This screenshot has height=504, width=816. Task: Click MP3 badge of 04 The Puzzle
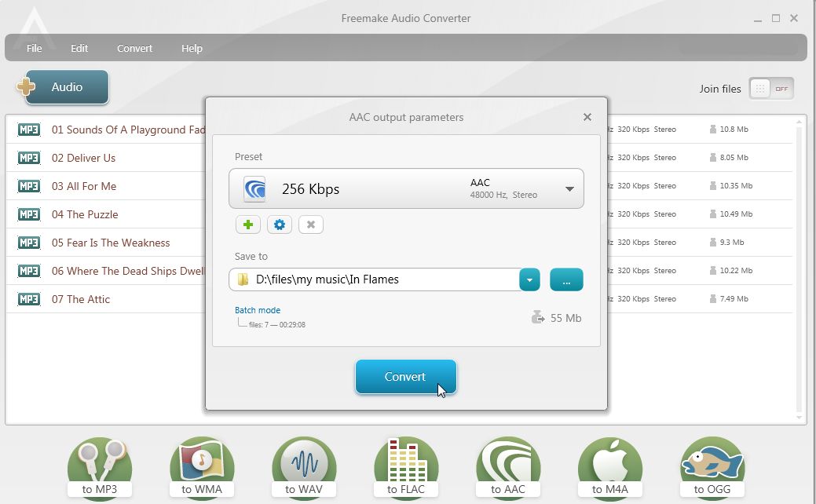pyautogui.click(x=28, y=214)
